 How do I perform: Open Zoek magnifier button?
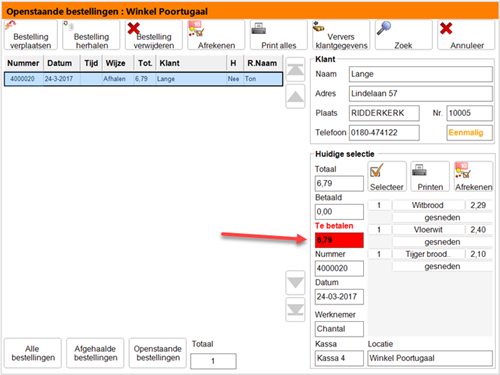404,35
